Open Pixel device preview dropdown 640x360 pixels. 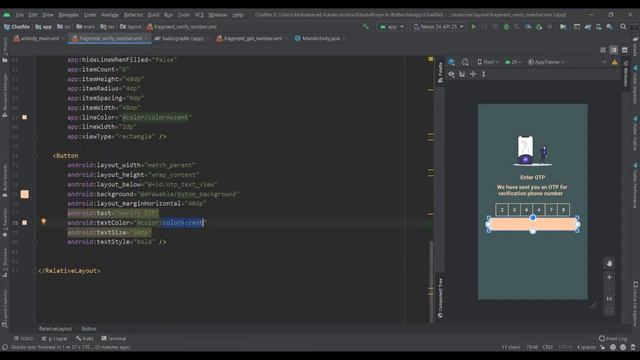[x=488, y=62]
